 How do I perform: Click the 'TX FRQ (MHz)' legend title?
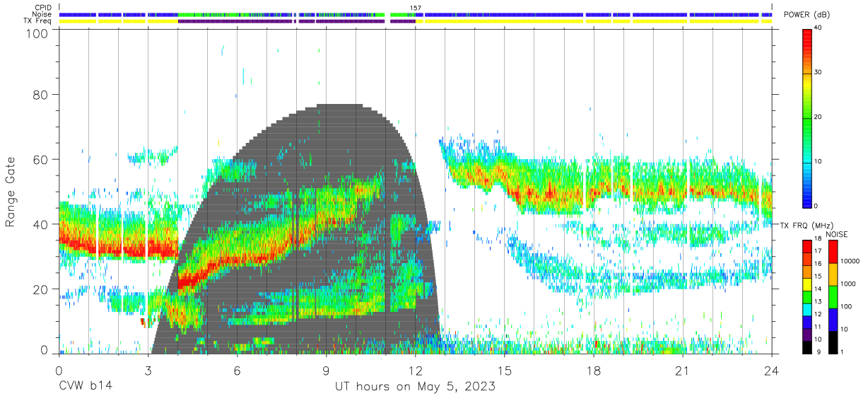point(807,225)
